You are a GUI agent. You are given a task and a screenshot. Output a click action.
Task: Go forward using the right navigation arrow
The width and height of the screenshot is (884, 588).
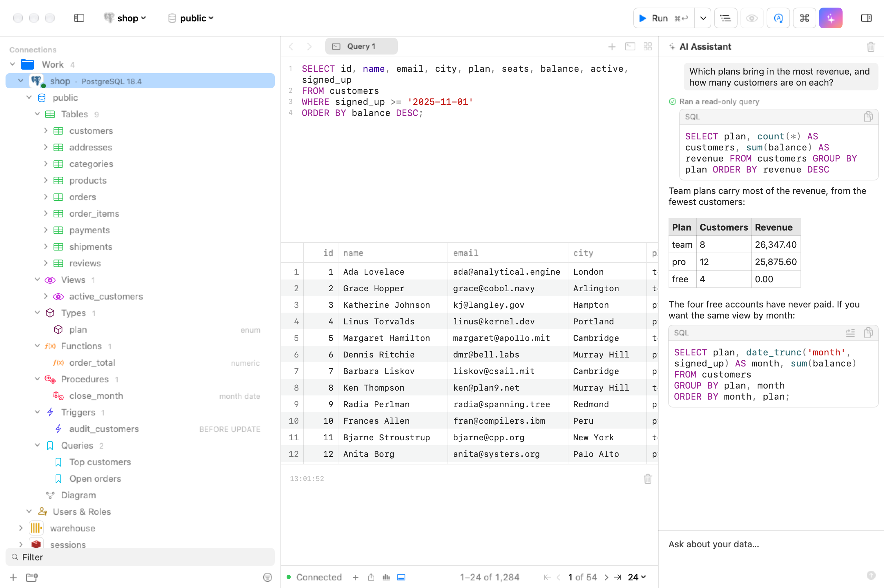pyautogui.click(x=309, y=47)
